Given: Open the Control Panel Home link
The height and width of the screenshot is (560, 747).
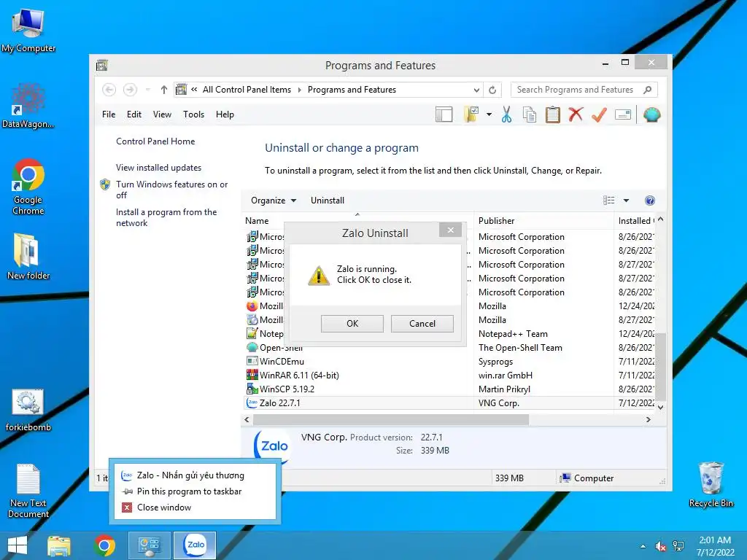Looking at the screenshot, I should (x=155, y=141).
